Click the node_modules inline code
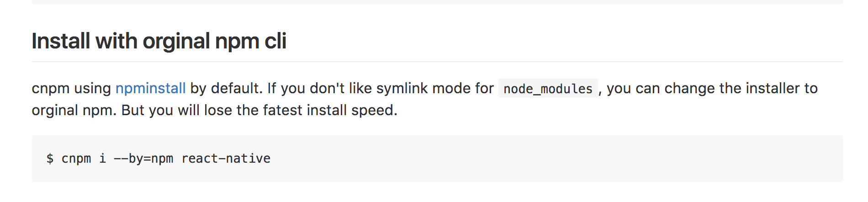This screenshot has width=868, height=202. 548,88
